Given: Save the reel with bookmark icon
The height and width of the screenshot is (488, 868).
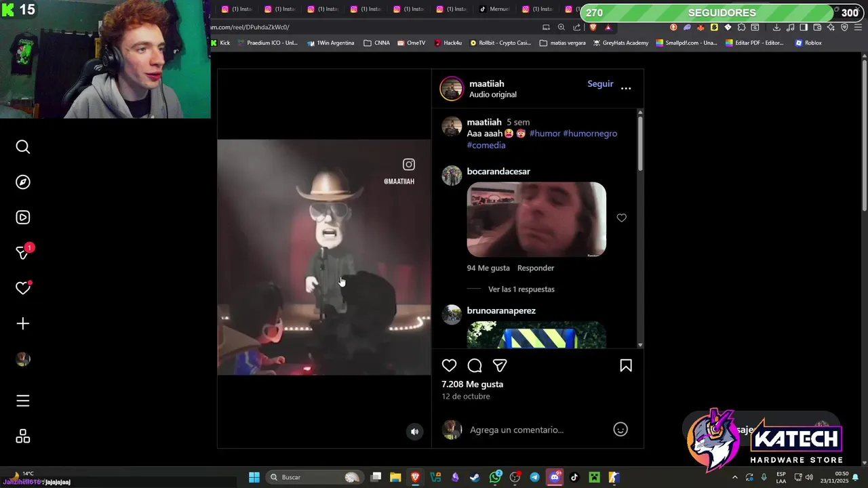Looking at the screenshot, I should pos(626,366).
